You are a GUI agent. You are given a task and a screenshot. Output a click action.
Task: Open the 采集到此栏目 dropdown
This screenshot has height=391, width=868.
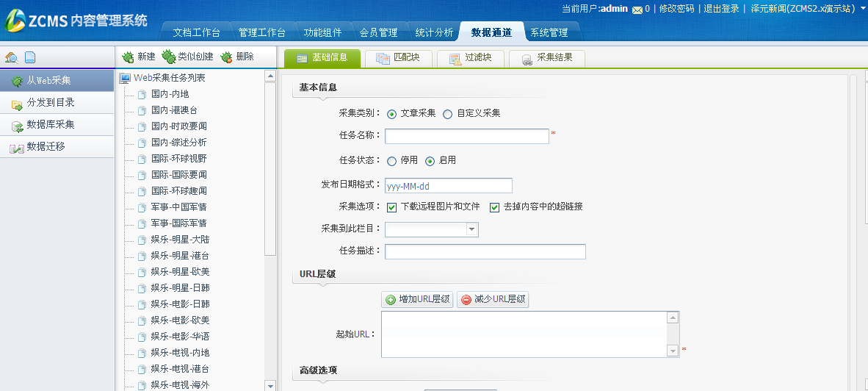pyautogui.click(x=471, y=230)
